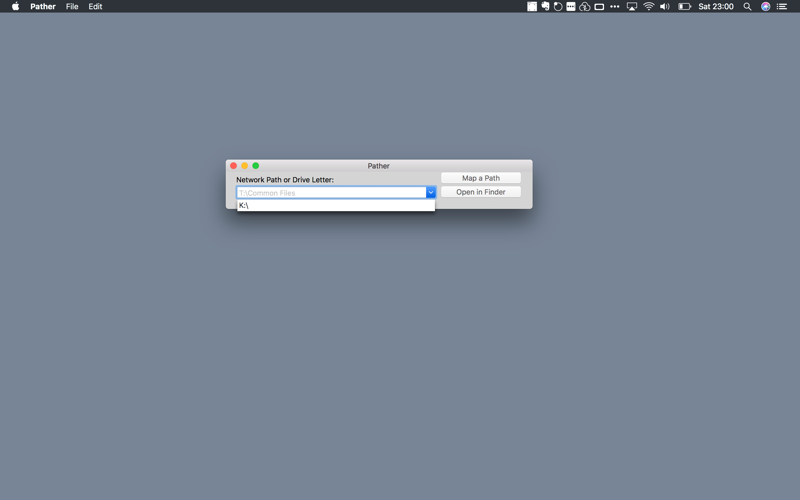Select the K:\ entry in the dropdown list
Screen dimensions: 800x500
[x=336, y=205]
